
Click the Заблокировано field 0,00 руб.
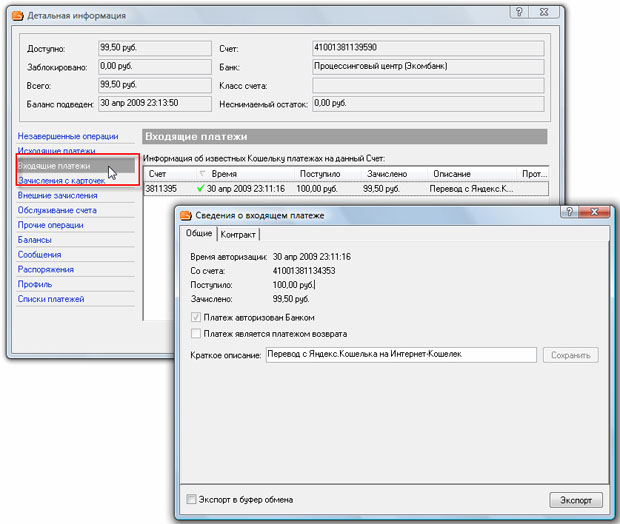click(x=155, y=67)
